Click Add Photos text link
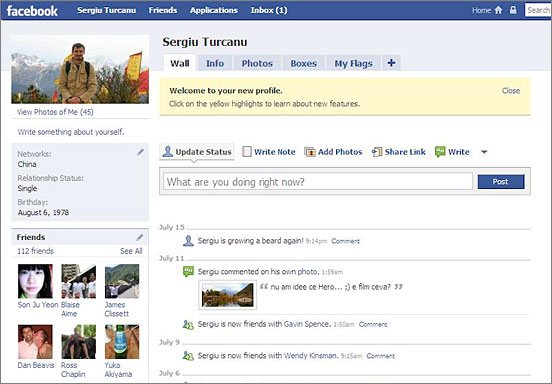The width and height of the screenshot is (552, 384). click(x=340, y=152)
